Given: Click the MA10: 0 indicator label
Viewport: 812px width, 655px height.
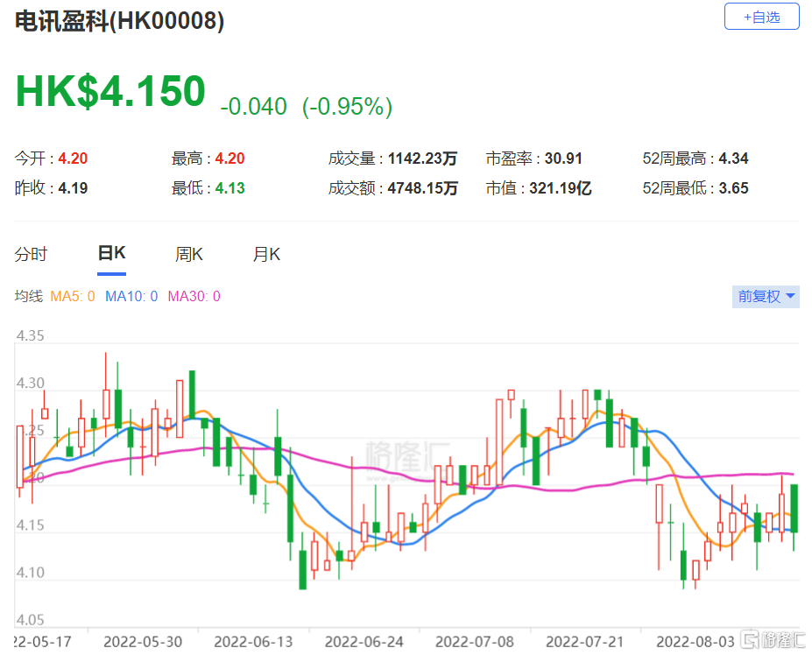Looking at the screenshot, I should click(131, 296).
